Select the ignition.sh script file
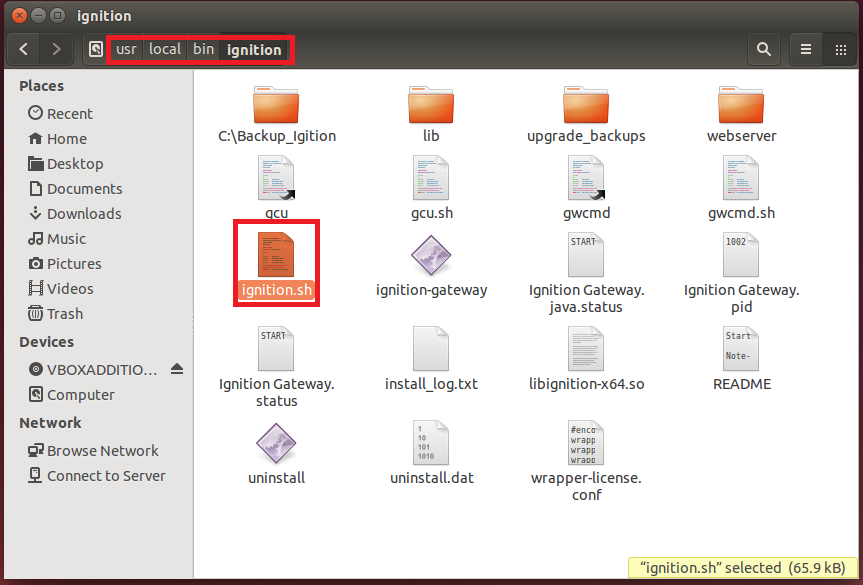Screen dimensions: 863x585 pos(276,266)
